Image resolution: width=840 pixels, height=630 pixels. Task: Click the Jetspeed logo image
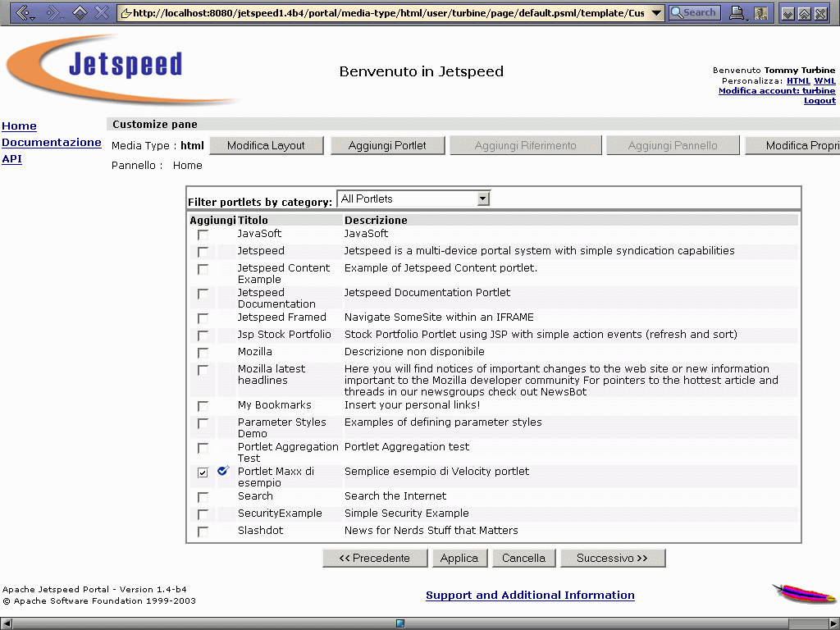[122, 69]
